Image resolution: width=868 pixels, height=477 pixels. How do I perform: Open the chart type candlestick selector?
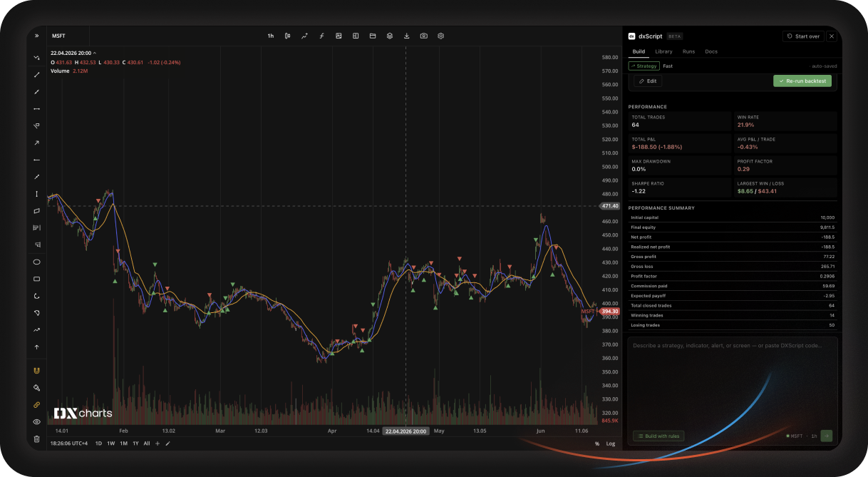pyautogui.click(x=287, y=36)
